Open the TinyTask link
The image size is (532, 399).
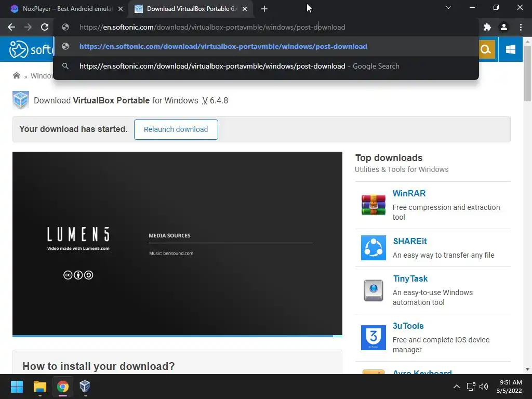tap(410, 278)
